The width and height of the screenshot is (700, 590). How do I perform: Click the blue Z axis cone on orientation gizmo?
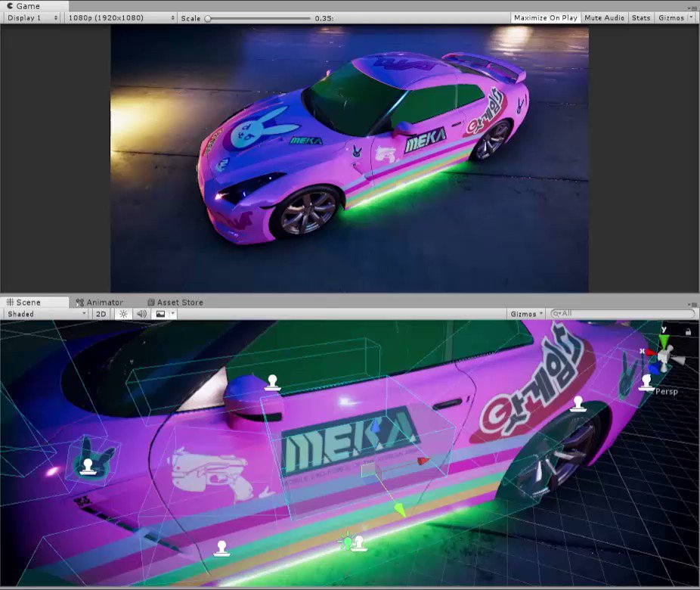[x=654, y=368]
